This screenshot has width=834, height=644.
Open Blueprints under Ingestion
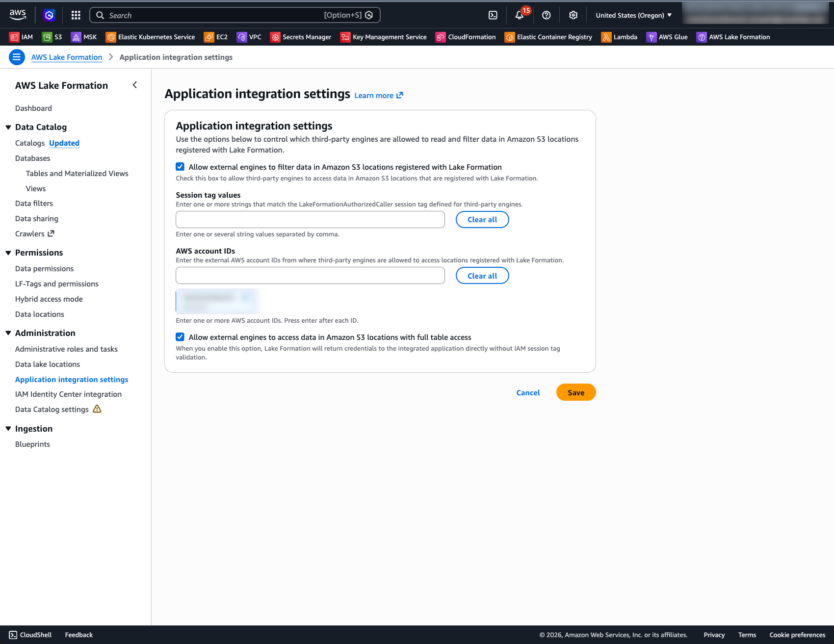[32, 444]
